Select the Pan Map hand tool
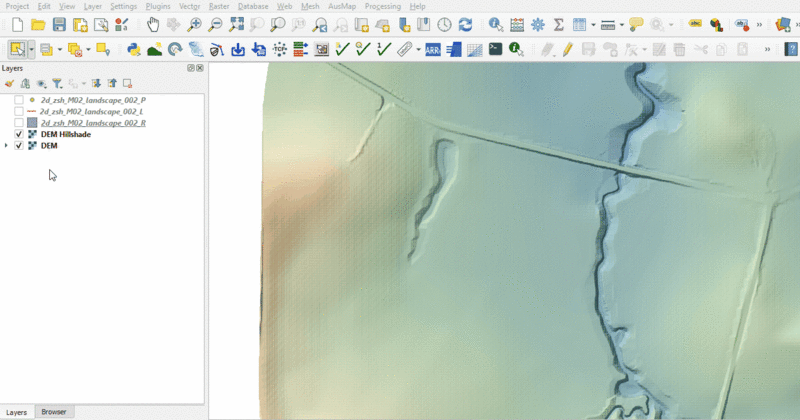800x420 pixels. 153,25
